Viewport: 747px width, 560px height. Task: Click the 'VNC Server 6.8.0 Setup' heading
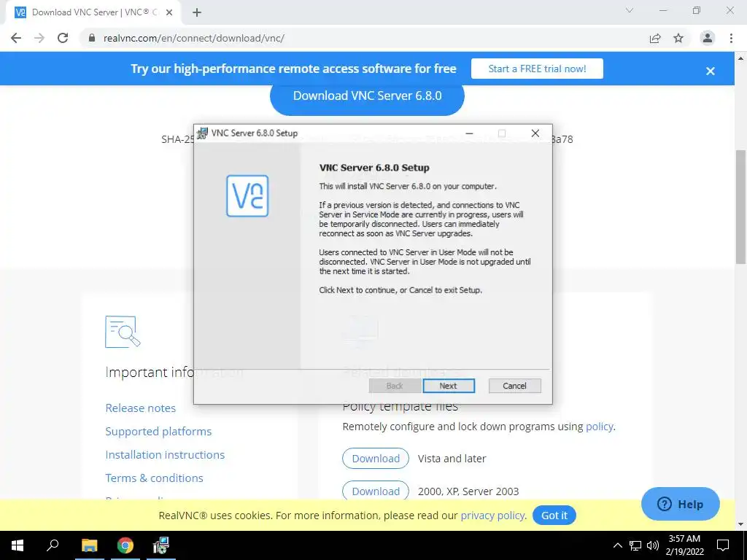click(x=374, y=168)
